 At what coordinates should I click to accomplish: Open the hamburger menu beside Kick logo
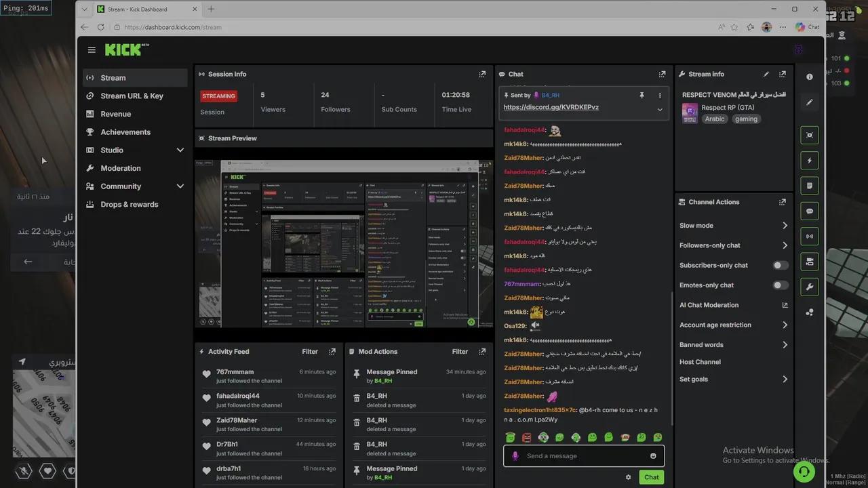pyautogui.click(x=92, y=49)
